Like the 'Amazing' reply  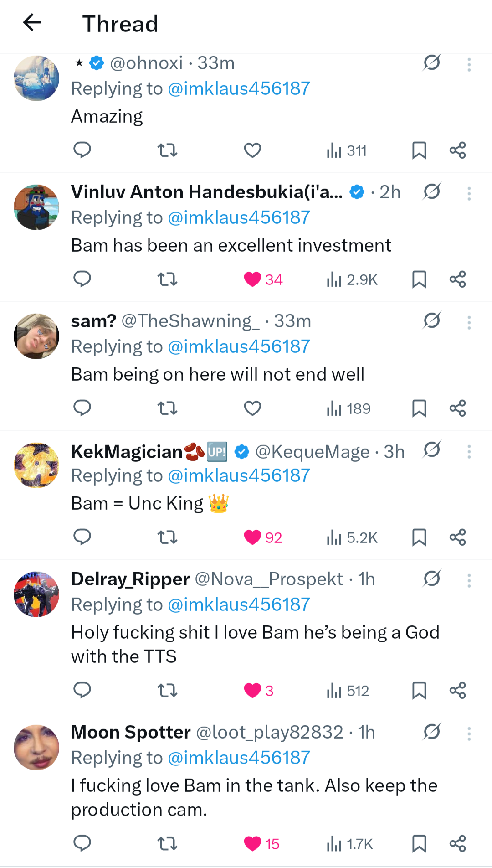click(252, 150)
